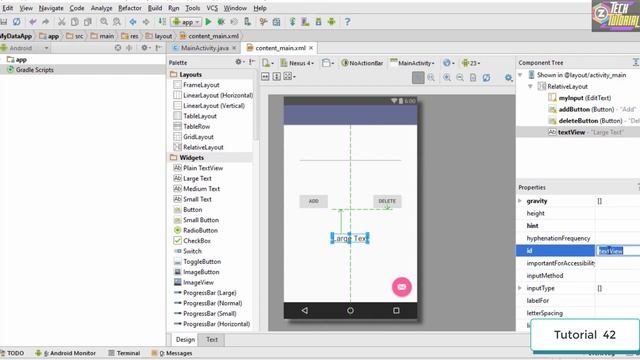Expand the gravity property row
The height and width of the screenshot is (360, 640).
(x=520, y=201)
